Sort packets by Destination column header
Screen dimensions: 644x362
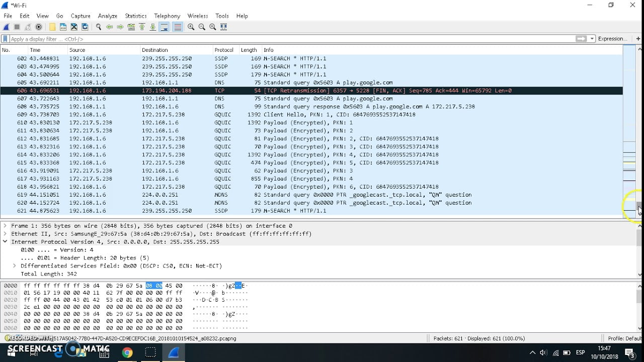tap(177, 50)
